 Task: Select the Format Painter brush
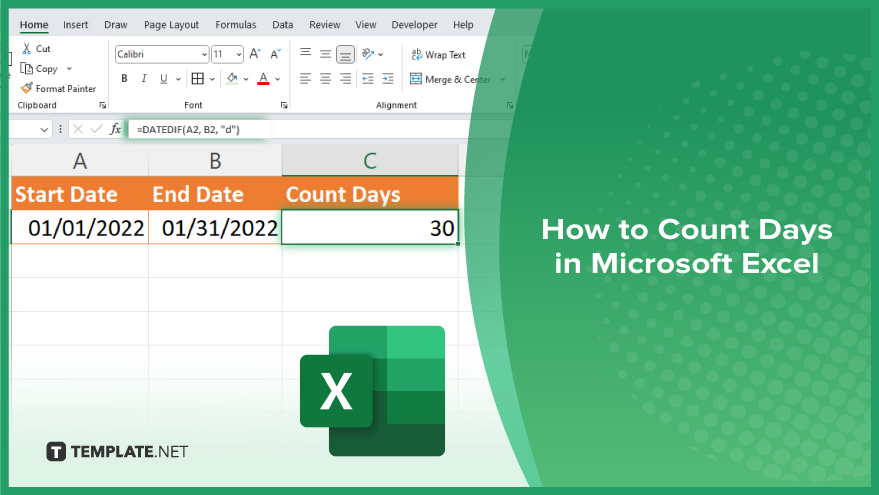[x=26, y=88]
